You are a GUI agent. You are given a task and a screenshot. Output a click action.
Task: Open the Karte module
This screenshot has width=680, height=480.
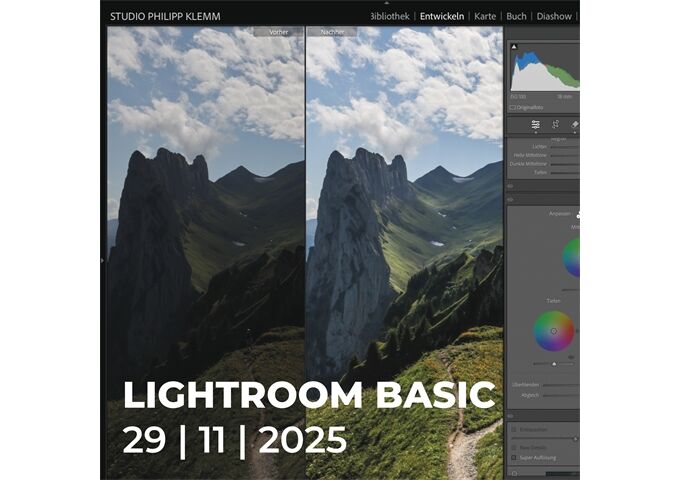485,16
